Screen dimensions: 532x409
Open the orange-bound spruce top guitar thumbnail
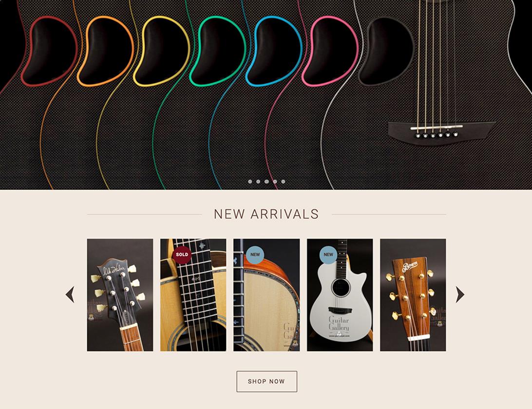pos(266,295)
